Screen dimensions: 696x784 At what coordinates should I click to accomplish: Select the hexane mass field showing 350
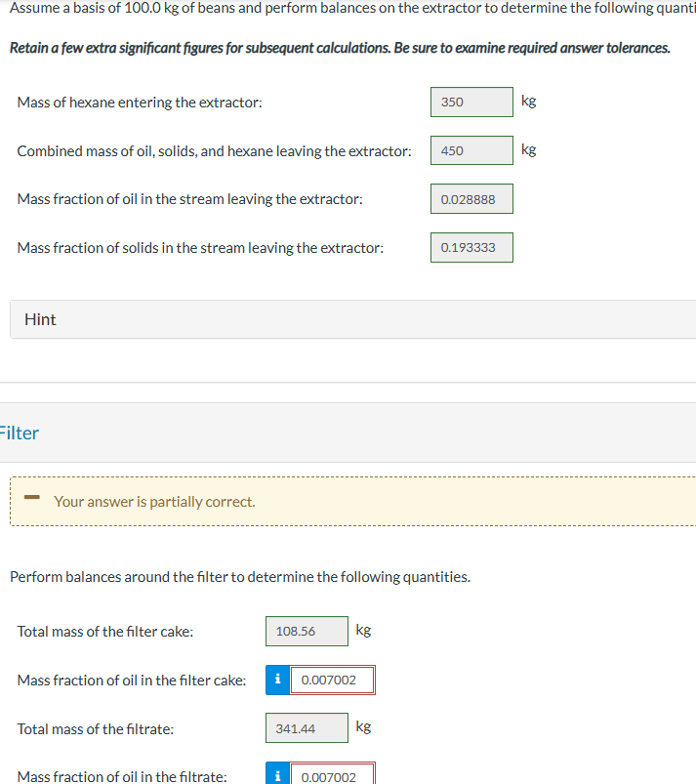(x=471, y=102)
